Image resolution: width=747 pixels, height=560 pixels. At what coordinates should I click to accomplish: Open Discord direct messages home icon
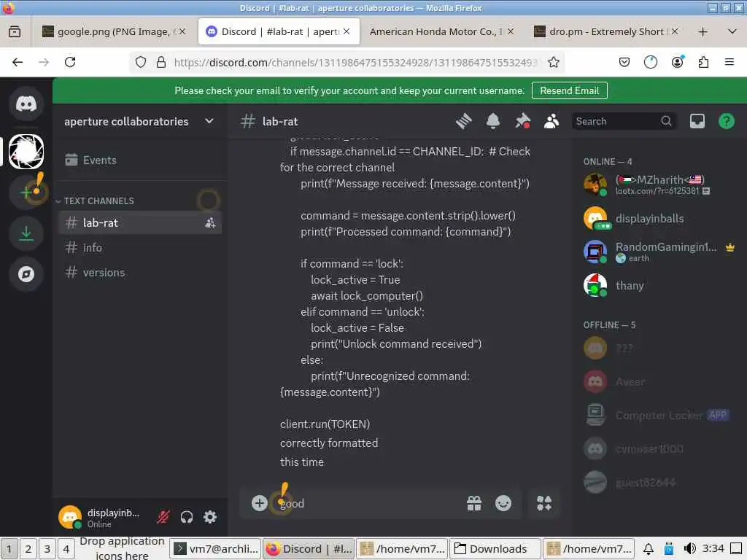[26, 104]
